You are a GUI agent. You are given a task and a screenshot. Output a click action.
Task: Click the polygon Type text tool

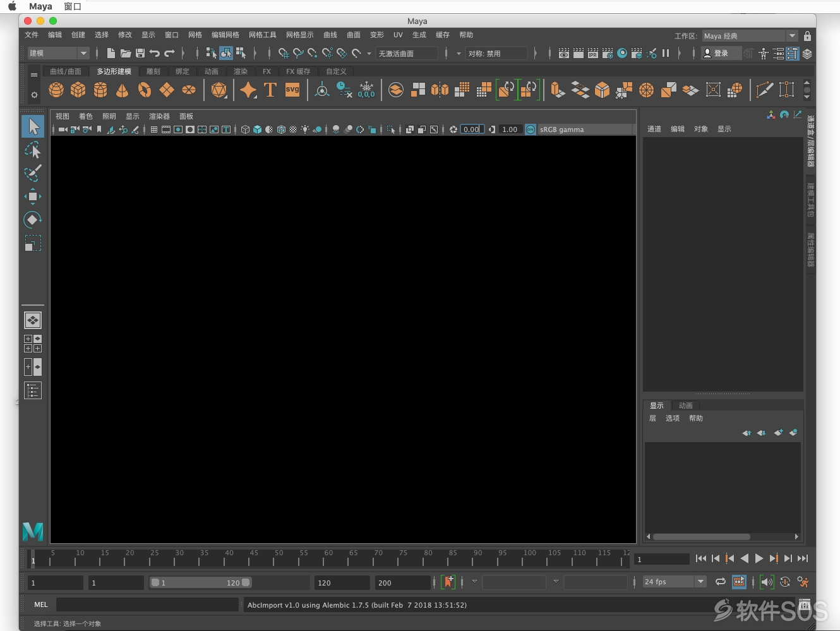pos(270,90)
